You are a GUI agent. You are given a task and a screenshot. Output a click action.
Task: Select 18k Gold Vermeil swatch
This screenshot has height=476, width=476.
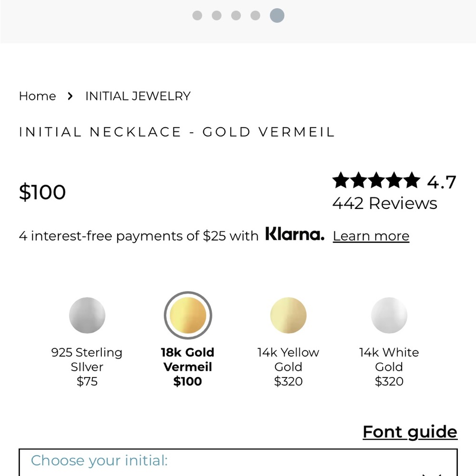pyautogui.click(x=188, y=316)
